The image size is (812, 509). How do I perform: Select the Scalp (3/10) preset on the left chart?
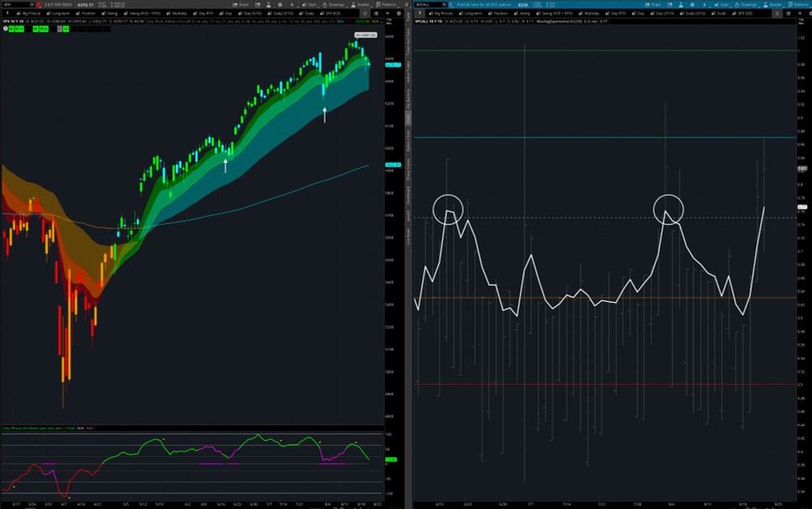point(280,13)
